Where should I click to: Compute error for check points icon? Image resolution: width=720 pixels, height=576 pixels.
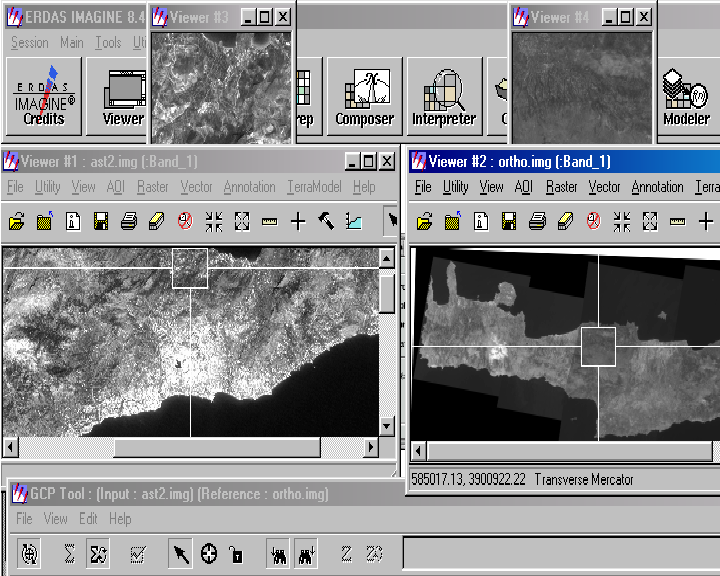pos(138,554)
